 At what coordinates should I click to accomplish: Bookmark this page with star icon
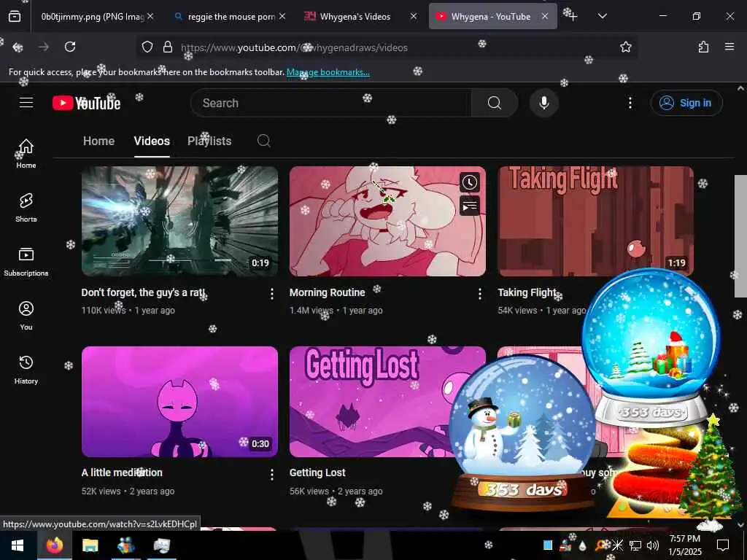click(x=625, y=47)
